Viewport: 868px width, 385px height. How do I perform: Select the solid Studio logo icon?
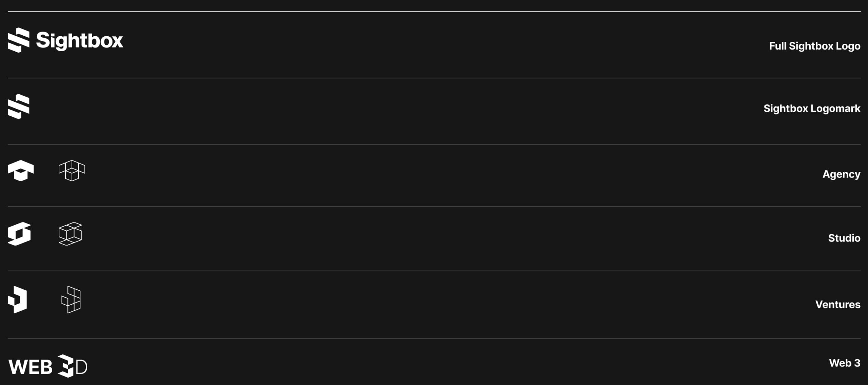(x=19, y=234)
